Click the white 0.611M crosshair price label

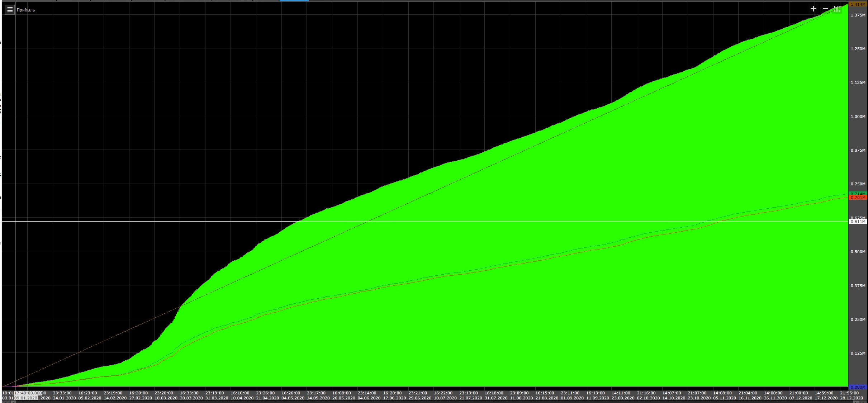858,222
